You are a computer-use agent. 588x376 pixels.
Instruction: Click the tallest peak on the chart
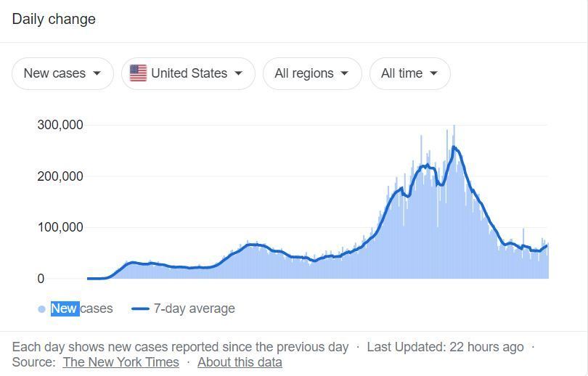click(454, 128)
